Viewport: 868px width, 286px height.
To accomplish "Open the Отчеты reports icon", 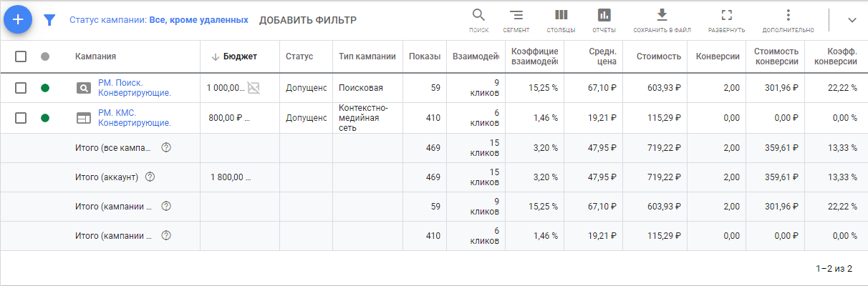I will pos(604,15).
